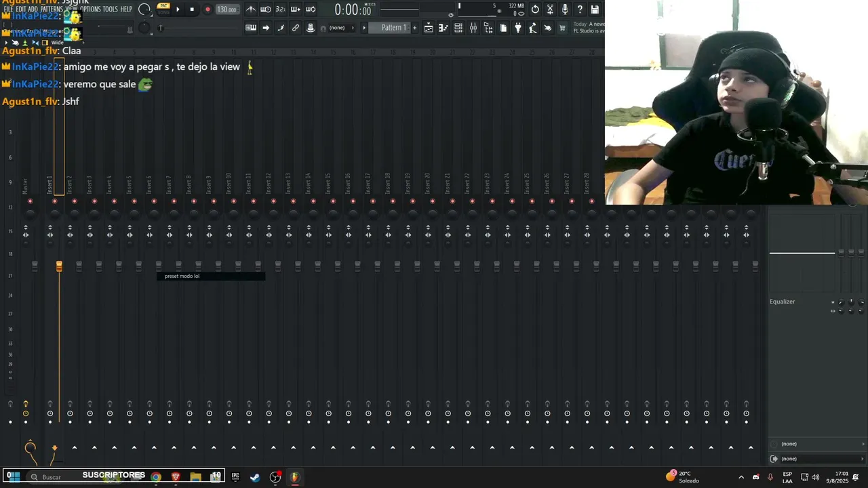868x488 pixels.
Task: Open FL Studio taskbar icon
Action: [x=294, y=477]
